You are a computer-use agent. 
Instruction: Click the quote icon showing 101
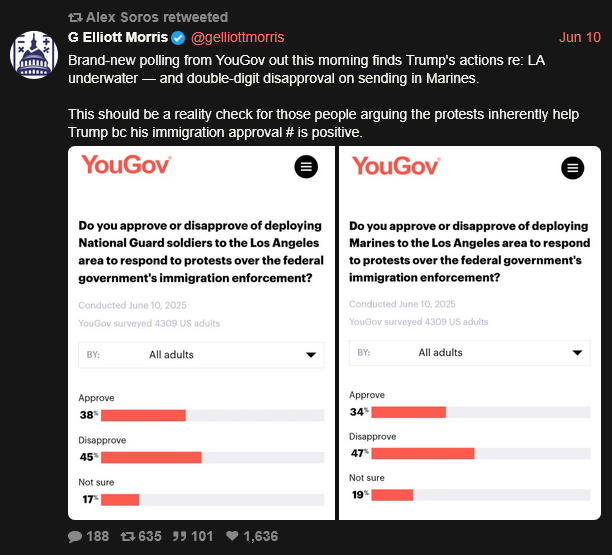click(x=180, y=536)
